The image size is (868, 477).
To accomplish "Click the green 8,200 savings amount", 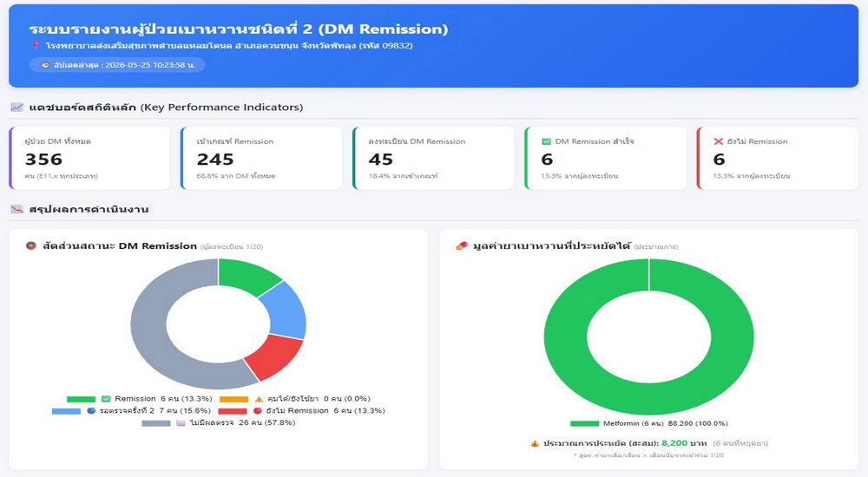I will pos(674,443).
